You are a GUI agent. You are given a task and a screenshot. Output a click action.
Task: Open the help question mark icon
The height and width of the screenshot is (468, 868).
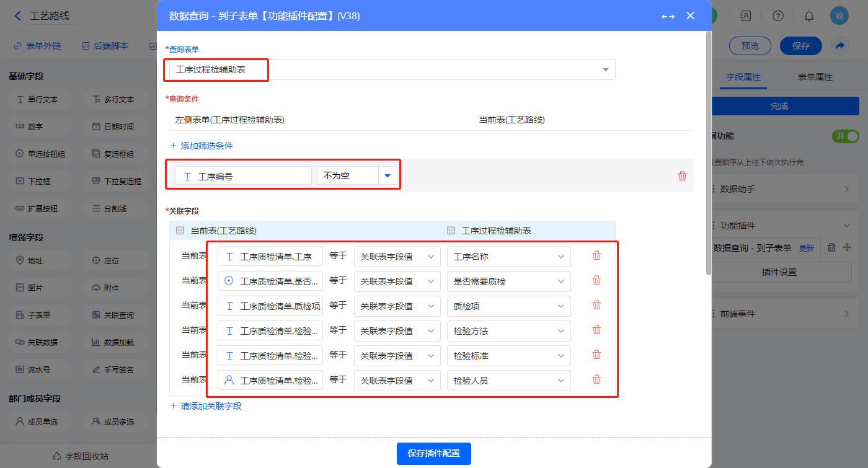click(x=778, y=16)
